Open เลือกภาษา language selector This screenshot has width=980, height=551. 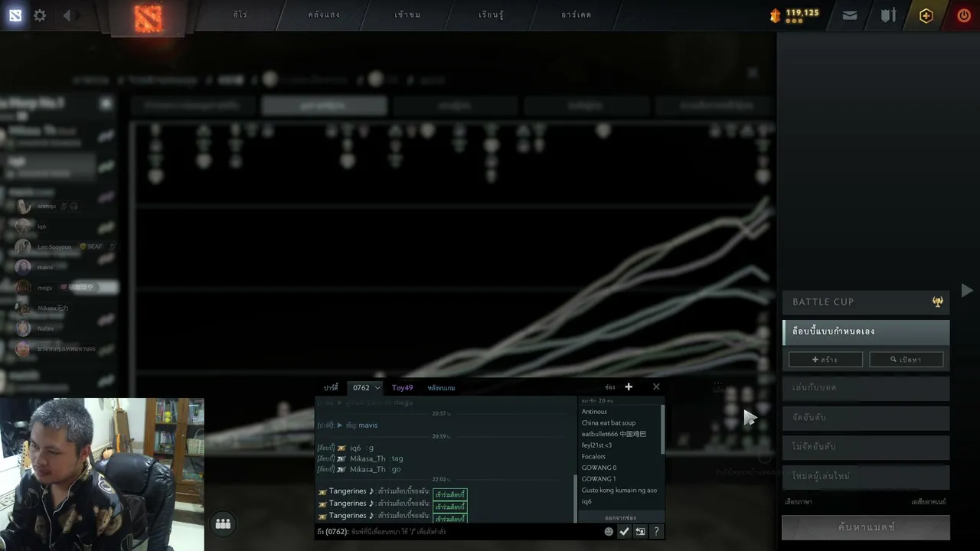pos(799,502)
